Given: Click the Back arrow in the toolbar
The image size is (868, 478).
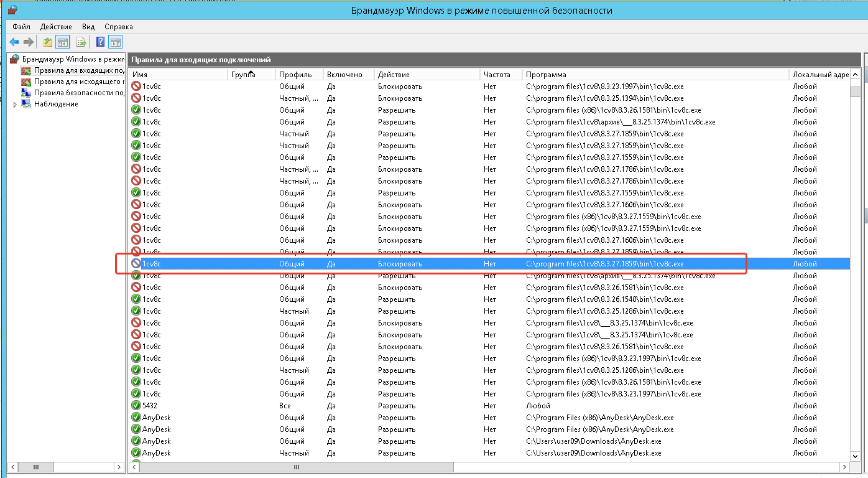Looking at the screenshot, I should pos(14,42).
